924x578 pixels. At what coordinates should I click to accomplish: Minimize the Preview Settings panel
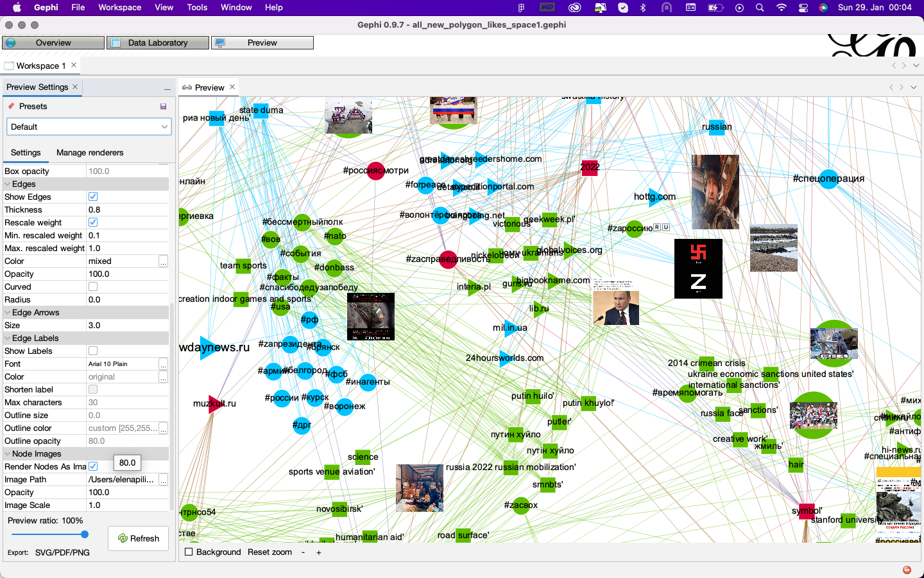[167, 88]
